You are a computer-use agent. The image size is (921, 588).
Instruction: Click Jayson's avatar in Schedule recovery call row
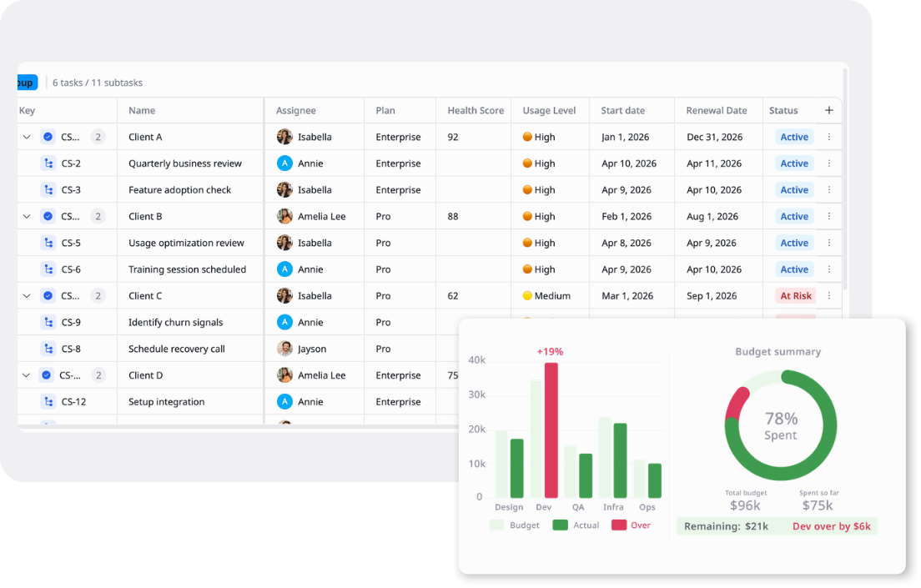[x=284, y=349]
